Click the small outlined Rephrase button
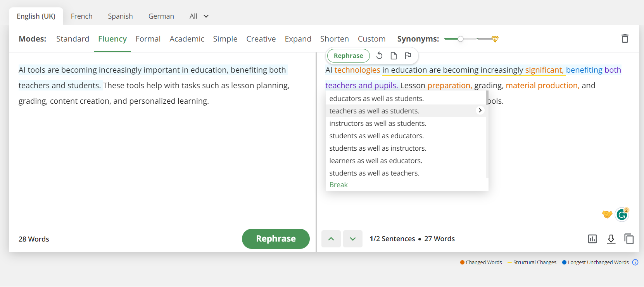This screenshot has height=287, width=644. (348, 56)
